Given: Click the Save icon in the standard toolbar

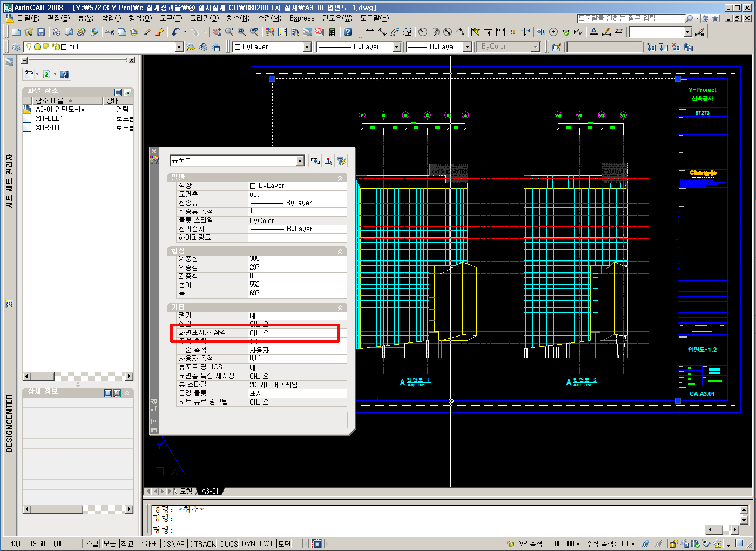Looking at the screenshot, I should [41, 32].
